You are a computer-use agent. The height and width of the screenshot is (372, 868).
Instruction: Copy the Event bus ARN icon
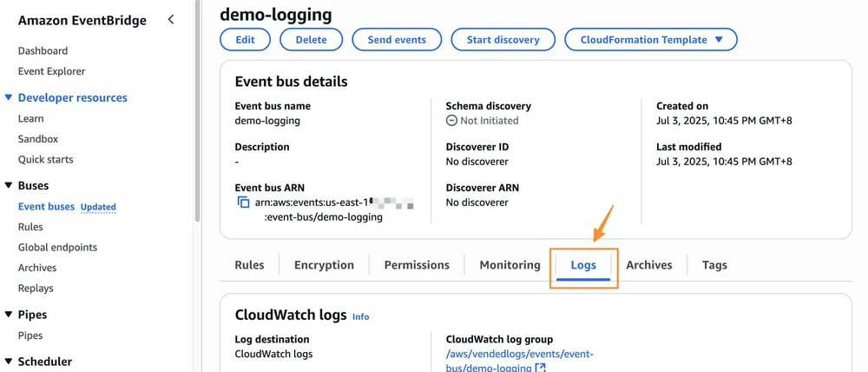pos(244,203)
